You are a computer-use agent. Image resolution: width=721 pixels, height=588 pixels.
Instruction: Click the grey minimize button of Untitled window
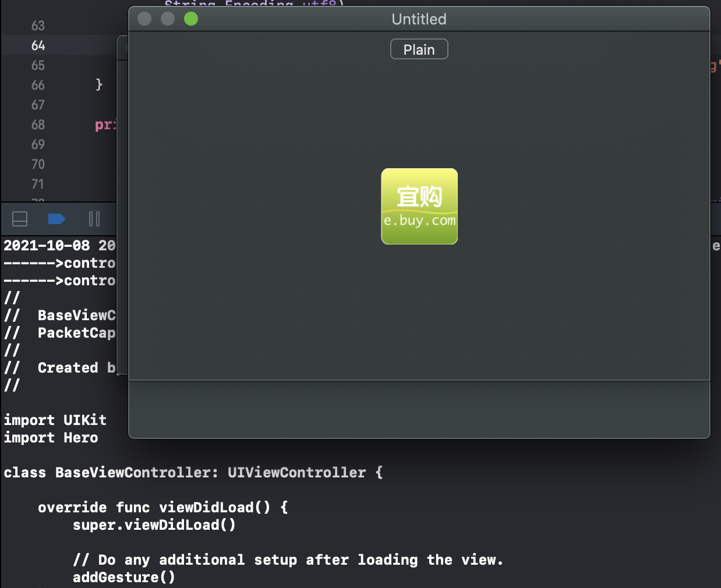pyautogui.click(x=168, y=19)
